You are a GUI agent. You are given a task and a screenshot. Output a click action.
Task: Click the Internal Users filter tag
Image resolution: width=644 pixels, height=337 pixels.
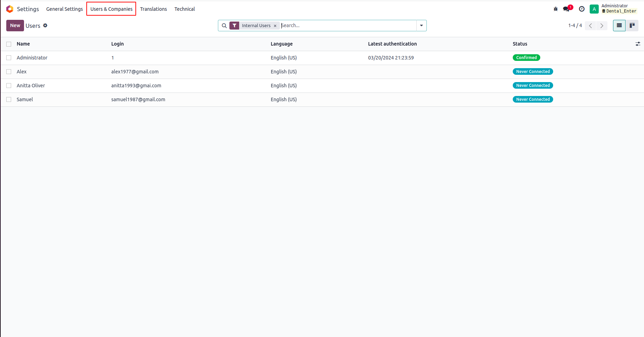(256, 26)
